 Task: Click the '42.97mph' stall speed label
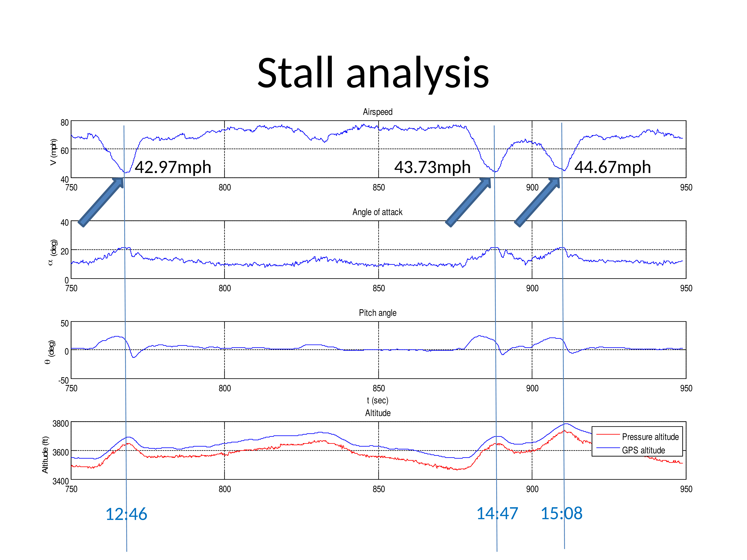(173, 167)
